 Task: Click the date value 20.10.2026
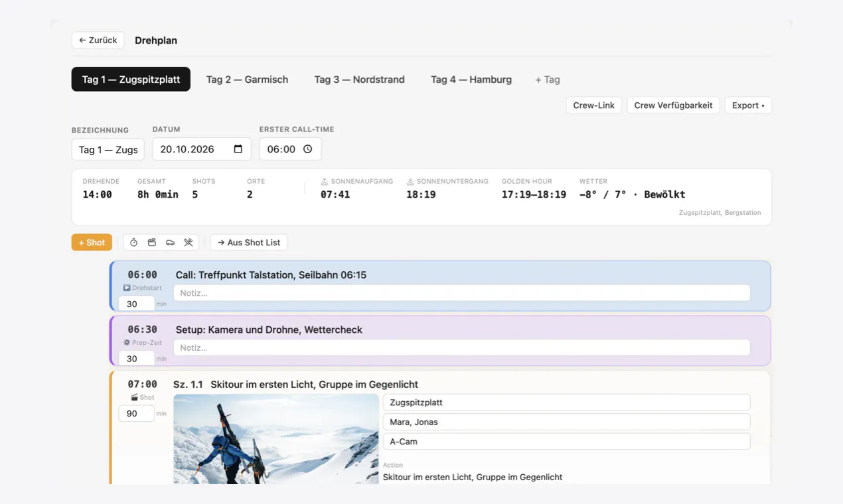pos(187,149)
